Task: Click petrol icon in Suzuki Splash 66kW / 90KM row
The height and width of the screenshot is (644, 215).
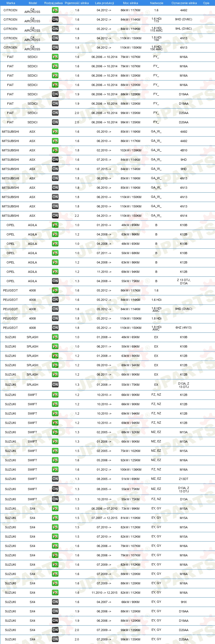Action: click(55, 374)
